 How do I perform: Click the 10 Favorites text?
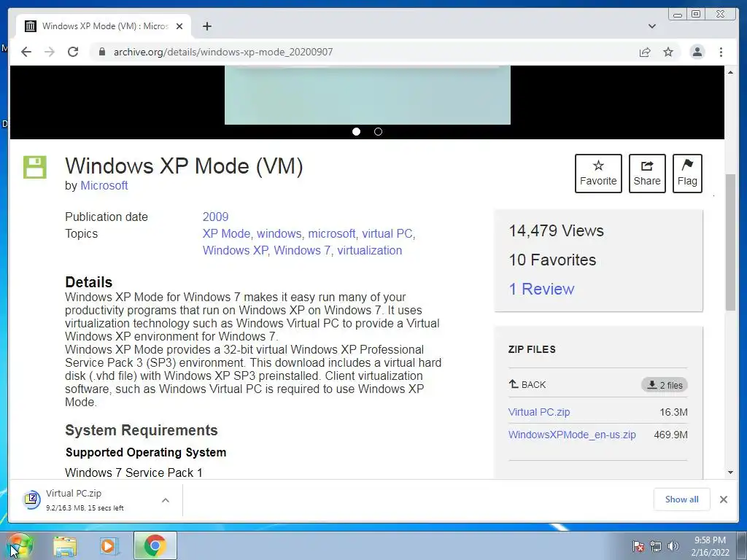[x=552, y=260]
